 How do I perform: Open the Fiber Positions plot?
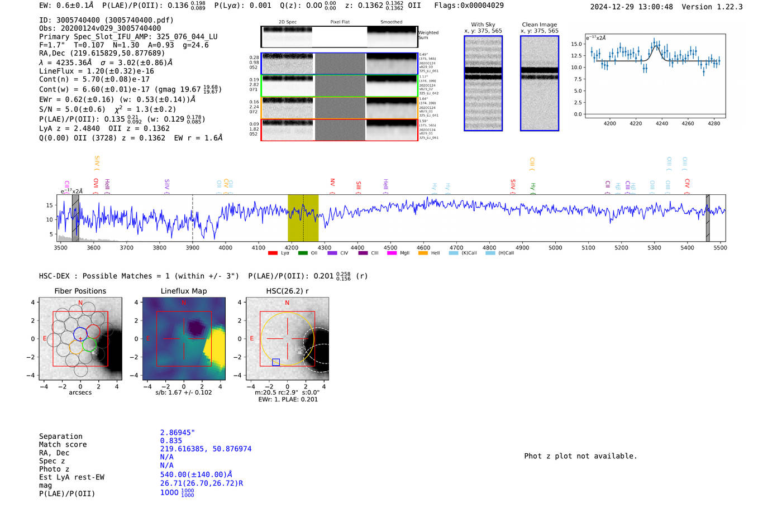click(x=80, y=338)
